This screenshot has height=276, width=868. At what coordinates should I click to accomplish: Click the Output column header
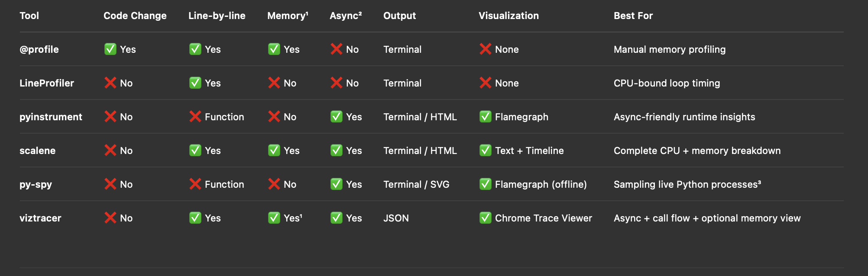tap(400, 16)
